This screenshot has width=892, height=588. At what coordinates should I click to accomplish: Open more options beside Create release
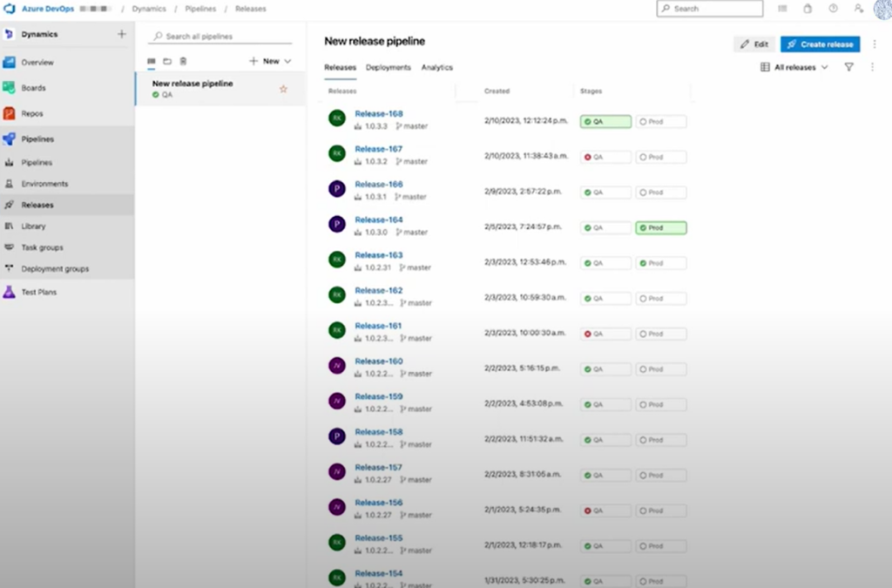tap(873, 44)
